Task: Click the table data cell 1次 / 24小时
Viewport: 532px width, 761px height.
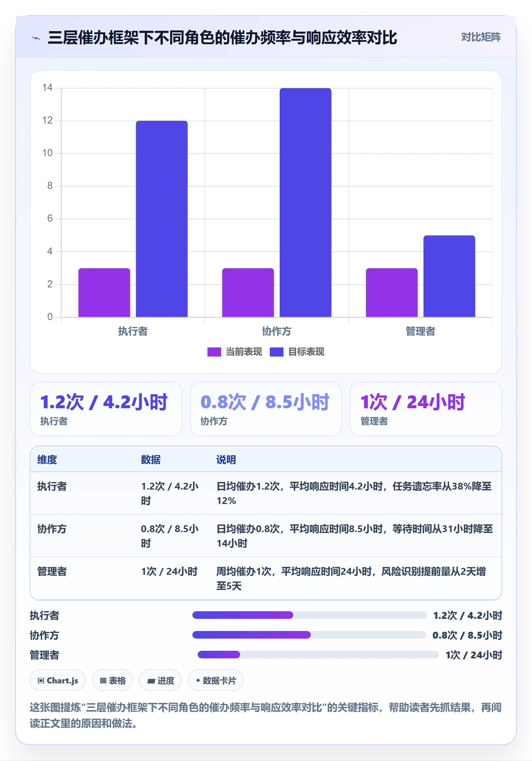Action: click(169, 571)
